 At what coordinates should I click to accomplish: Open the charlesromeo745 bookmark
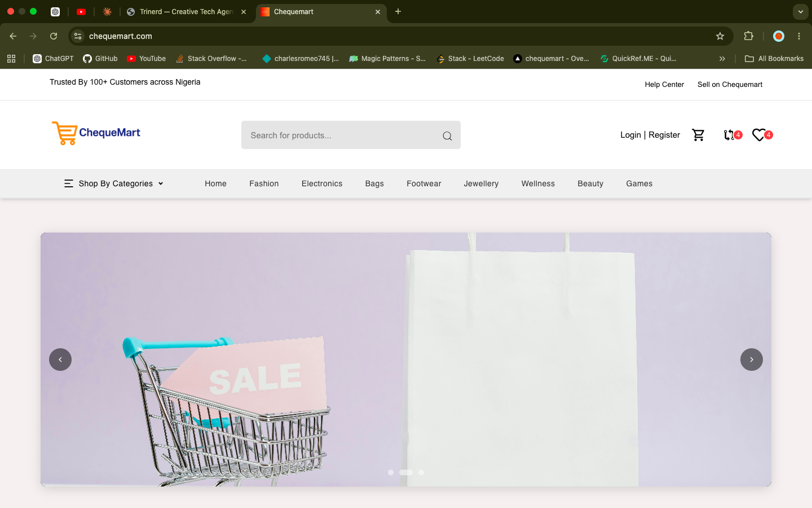pyautogui.click(x=301, y=59)
